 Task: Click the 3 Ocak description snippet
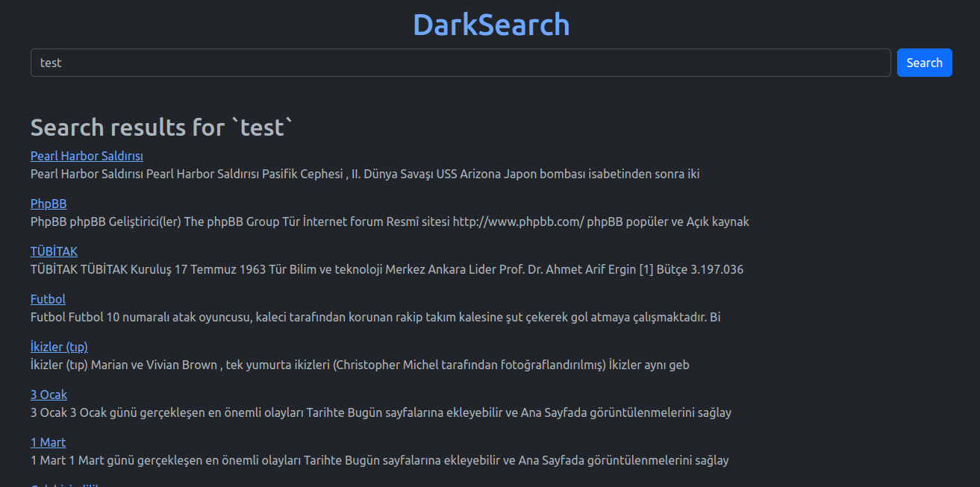click(x=381, y=412)
